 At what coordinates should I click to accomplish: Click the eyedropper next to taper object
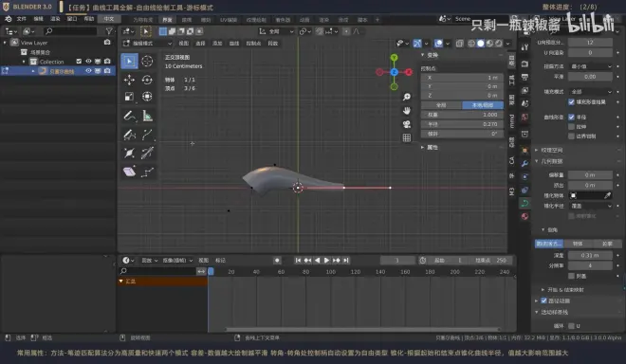point(607,195)
